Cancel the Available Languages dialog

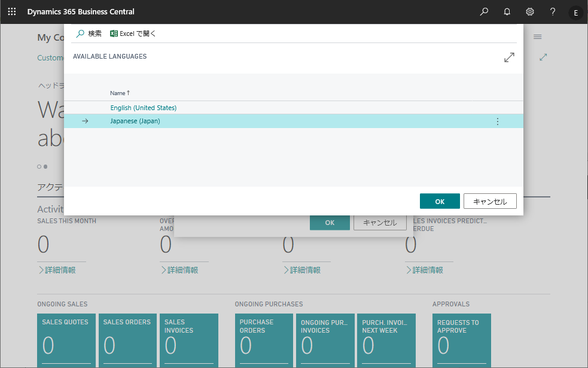coord(490,202)
